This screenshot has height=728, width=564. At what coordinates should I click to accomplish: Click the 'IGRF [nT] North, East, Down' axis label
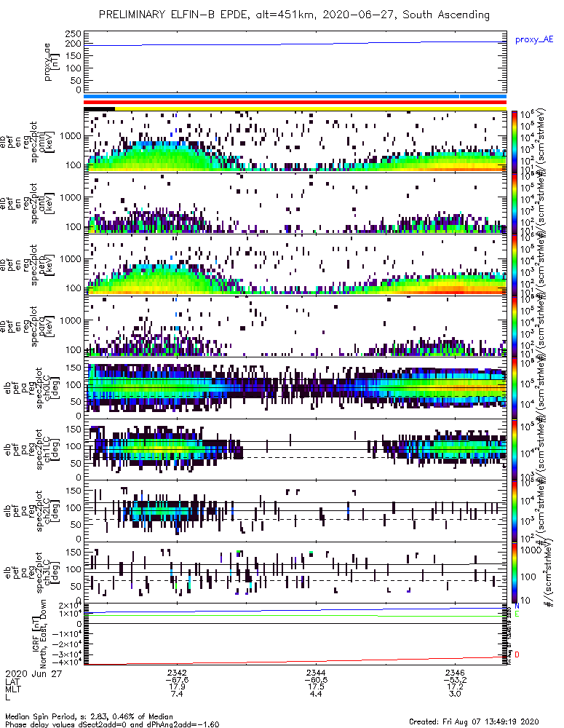39,633
